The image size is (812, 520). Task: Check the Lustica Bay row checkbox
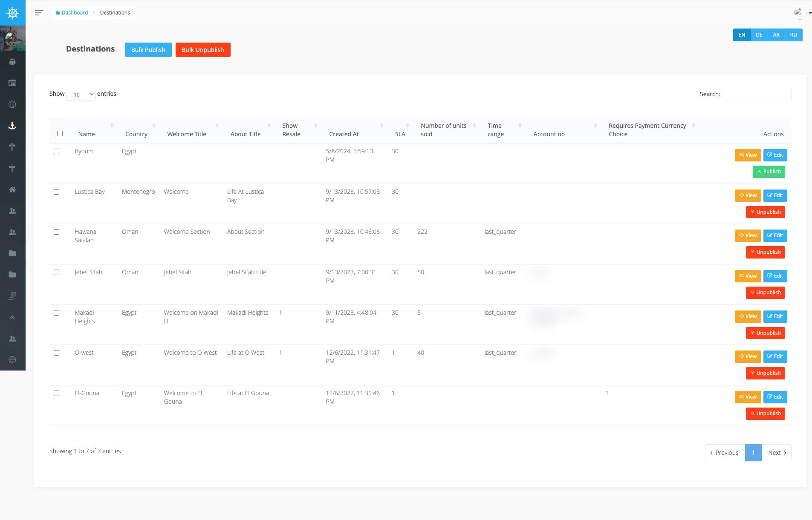coord(56,192)
